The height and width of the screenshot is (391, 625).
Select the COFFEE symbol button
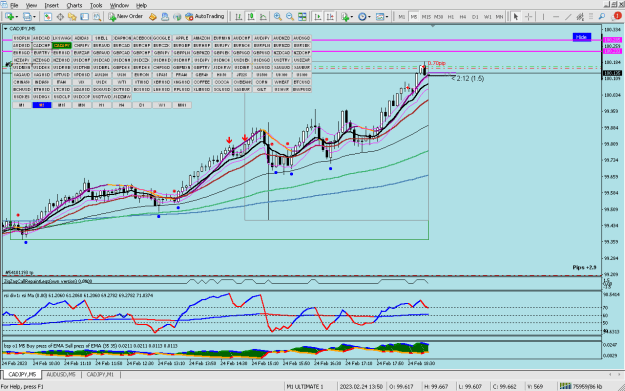(x=202, y=82)
